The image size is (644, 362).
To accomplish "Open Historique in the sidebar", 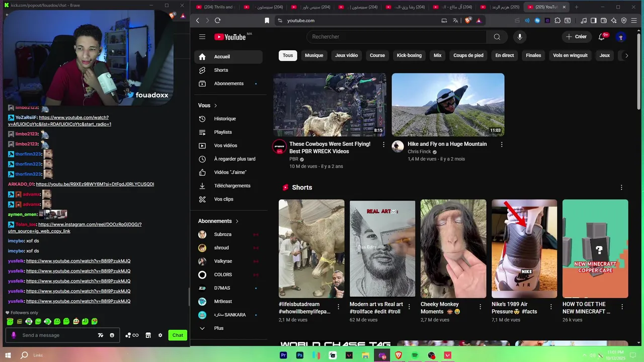I will pyautogui.click(x=228, y=119).
